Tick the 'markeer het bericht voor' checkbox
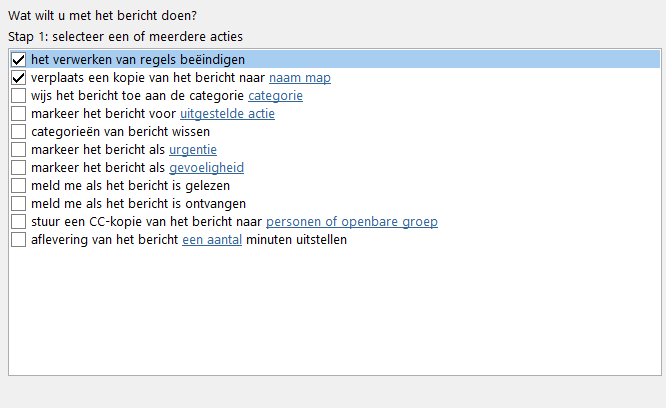The image size is (666, 408). [19, 114]
